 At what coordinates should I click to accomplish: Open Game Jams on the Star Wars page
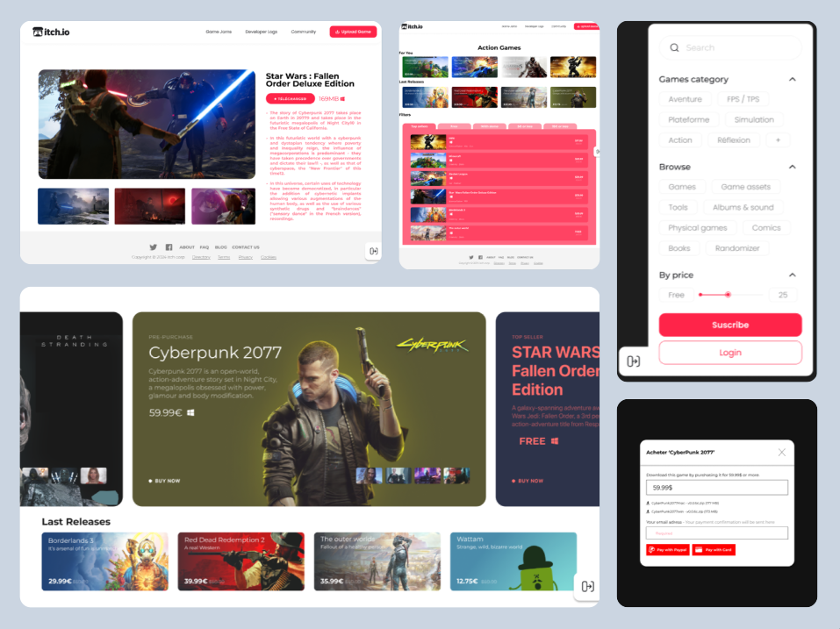219,32
